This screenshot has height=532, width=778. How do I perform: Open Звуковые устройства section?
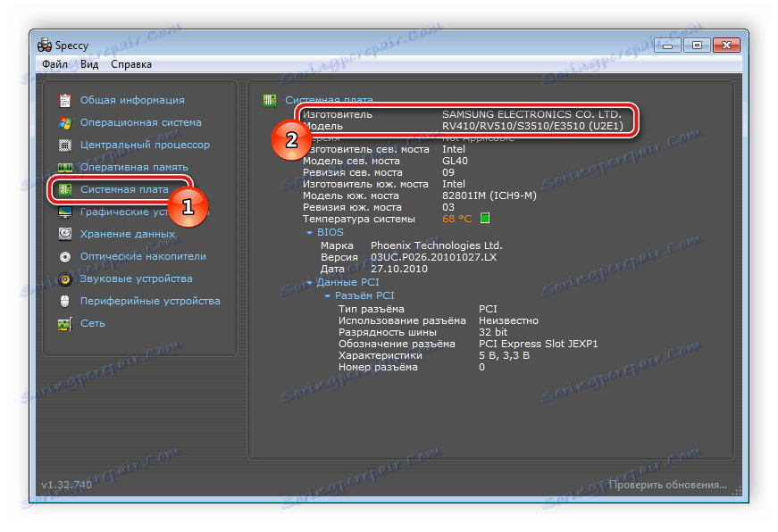137,278
